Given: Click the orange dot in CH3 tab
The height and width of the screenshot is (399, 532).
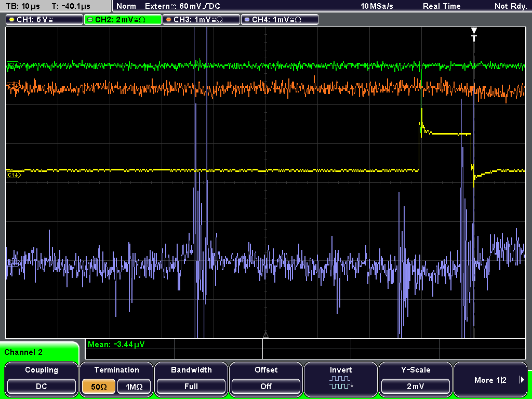Looking at the screenshot, I should tap(169, 20).
